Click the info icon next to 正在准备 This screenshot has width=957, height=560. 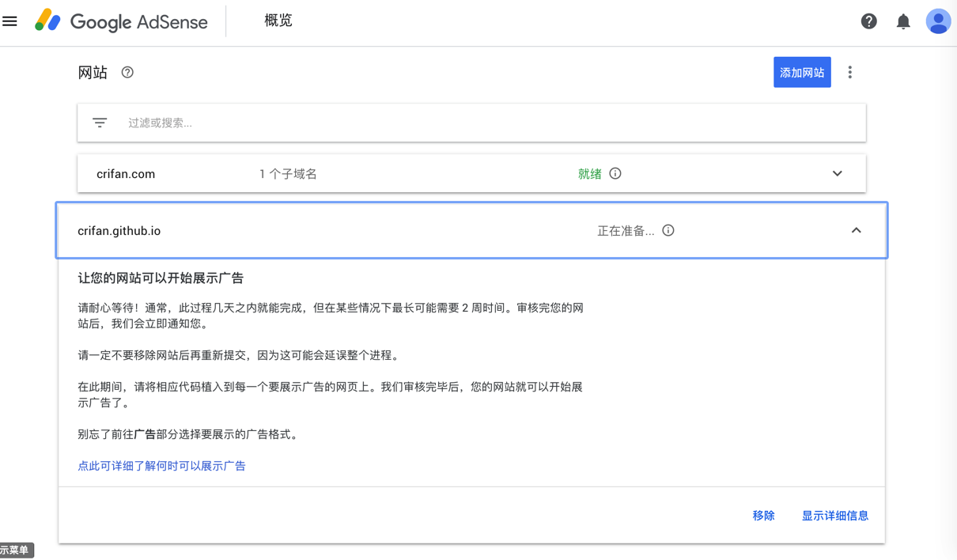(668, 231)
